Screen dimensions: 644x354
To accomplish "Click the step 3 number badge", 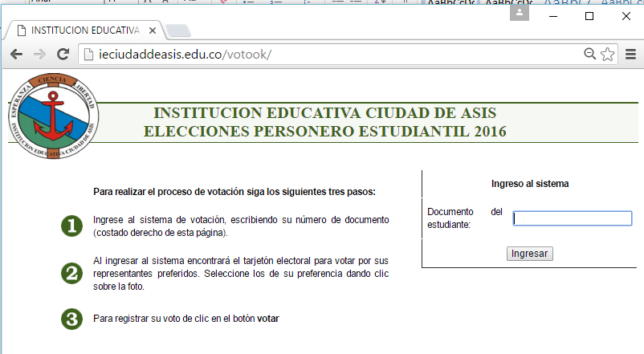I will 72,319.
